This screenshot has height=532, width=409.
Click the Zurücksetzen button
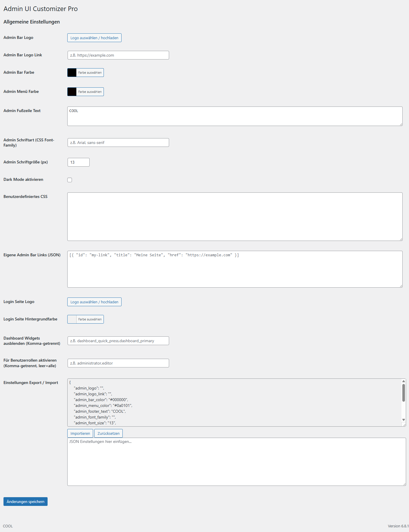pos(108,433)
